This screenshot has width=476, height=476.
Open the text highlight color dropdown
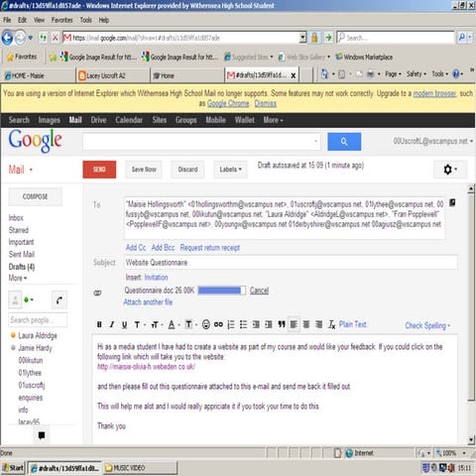190,324
